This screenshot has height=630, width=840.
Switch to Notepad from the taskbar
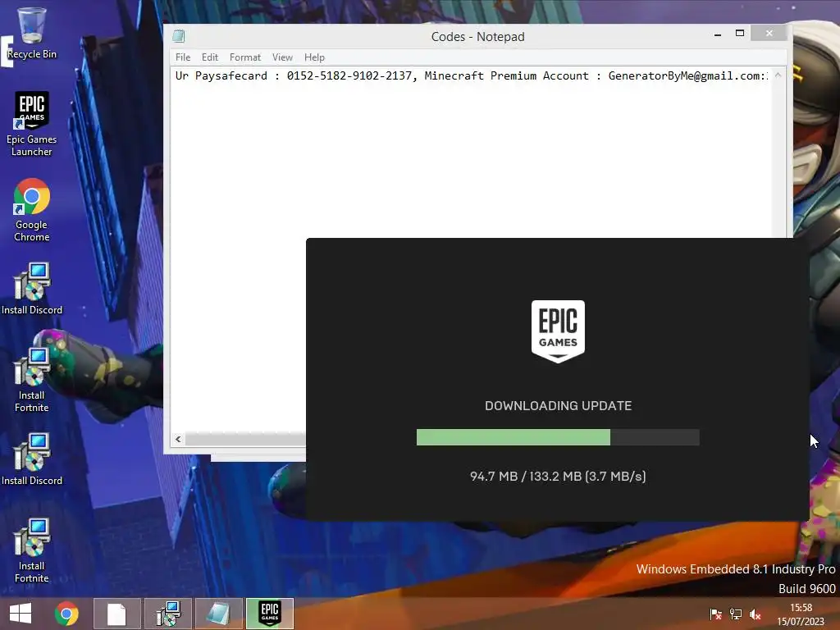(x=218, y=614)
